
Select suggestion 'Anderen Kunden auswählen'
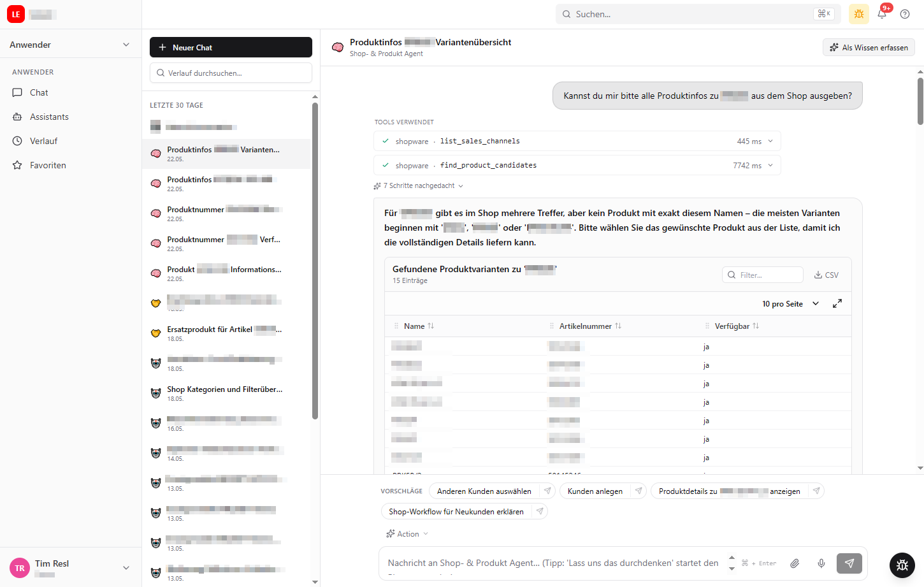pyautogui.click(x=484, y=491)
